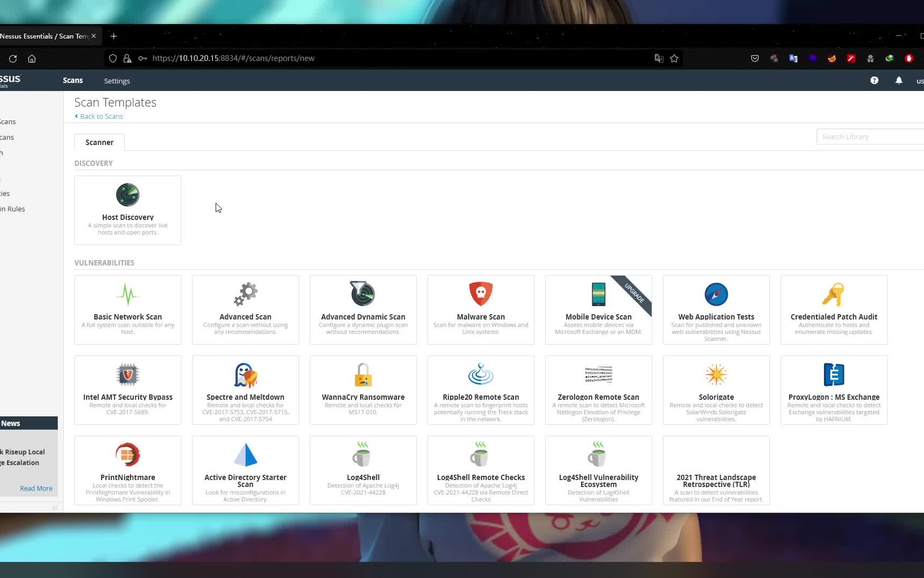Open the Host Discovery scan template
The image size is (924, 578).
pos(128,210)
